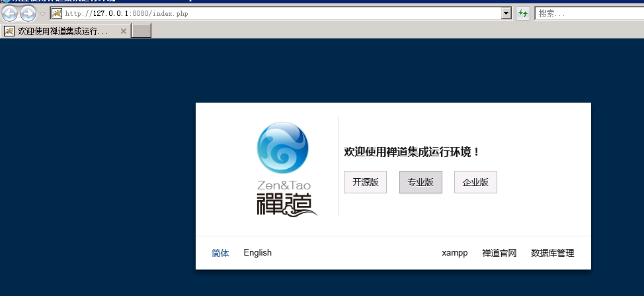Select the 欢迎使用禅道集成运行 tab

[65, 31]
